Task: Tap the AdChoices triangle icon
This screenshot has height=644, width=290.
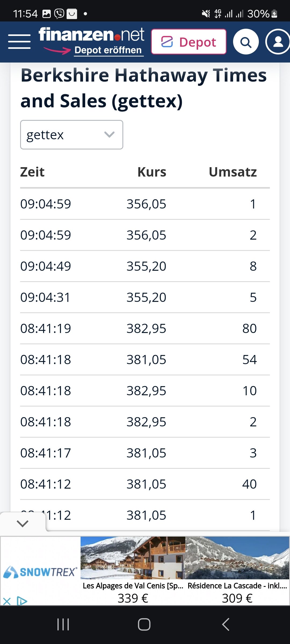Action: 22,601
